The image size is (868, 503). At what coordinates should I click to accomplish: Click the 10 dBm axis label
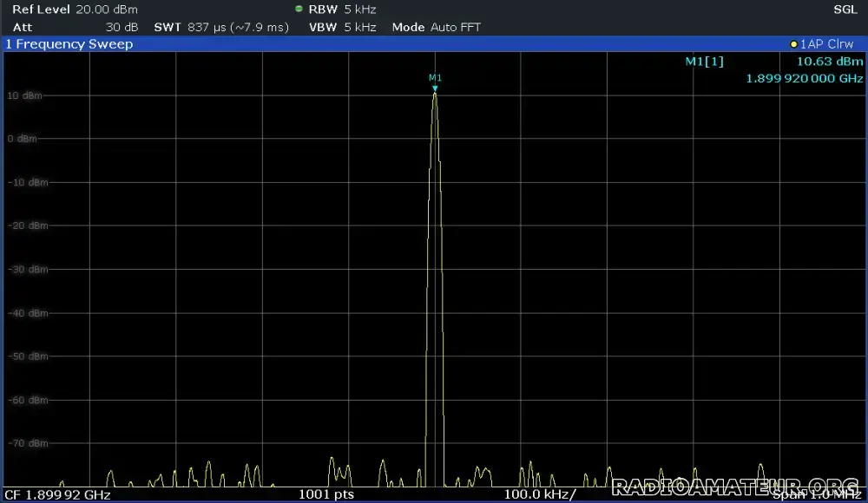(x=24, y=95)
